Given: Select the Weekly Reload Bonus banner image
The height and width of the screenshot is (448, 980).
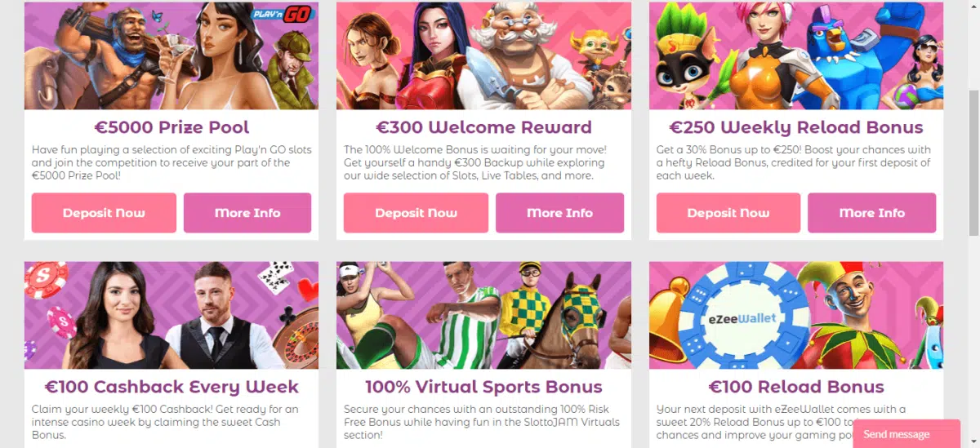Looking at the screenshot, I should pos(796,55).
